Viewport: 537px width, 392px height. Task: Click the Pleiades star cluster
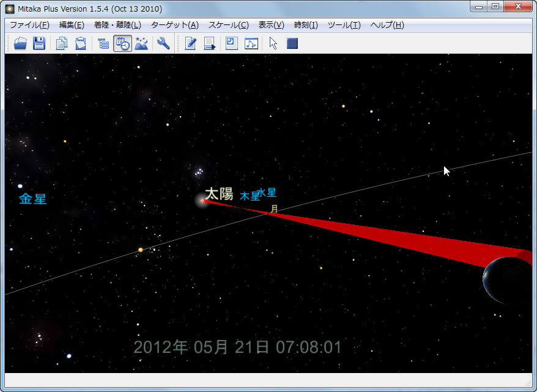pos(199,171)
